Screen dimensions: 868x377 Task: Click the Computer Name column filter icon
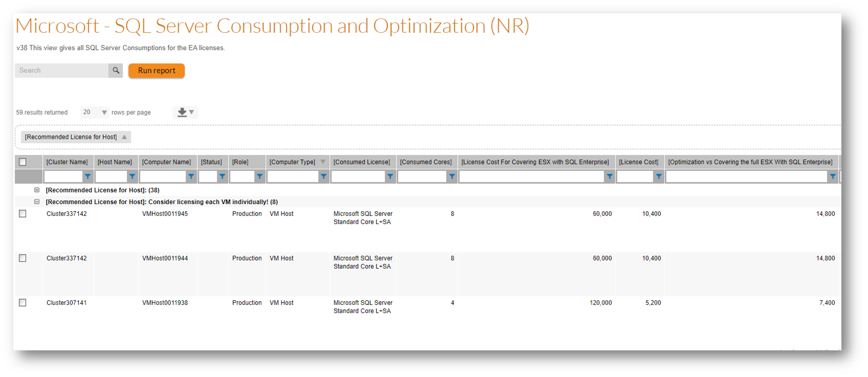191,176
